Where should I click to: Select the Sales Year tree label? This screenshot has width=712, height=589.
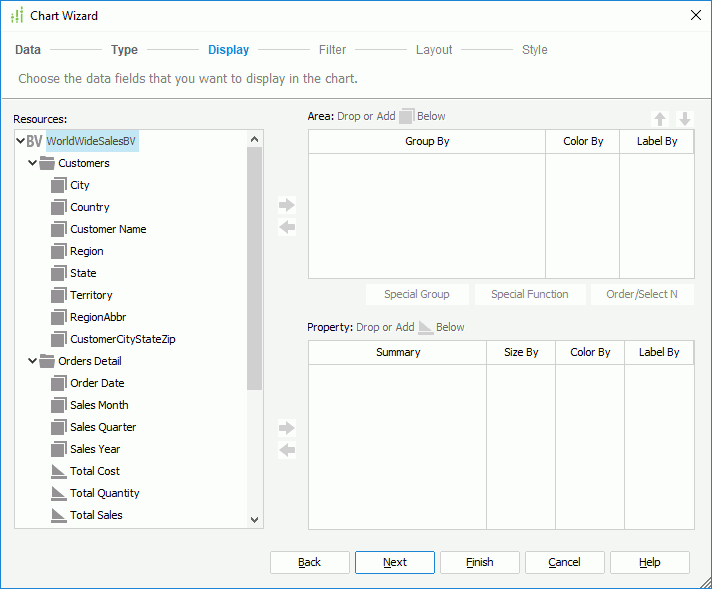(95, 449)
